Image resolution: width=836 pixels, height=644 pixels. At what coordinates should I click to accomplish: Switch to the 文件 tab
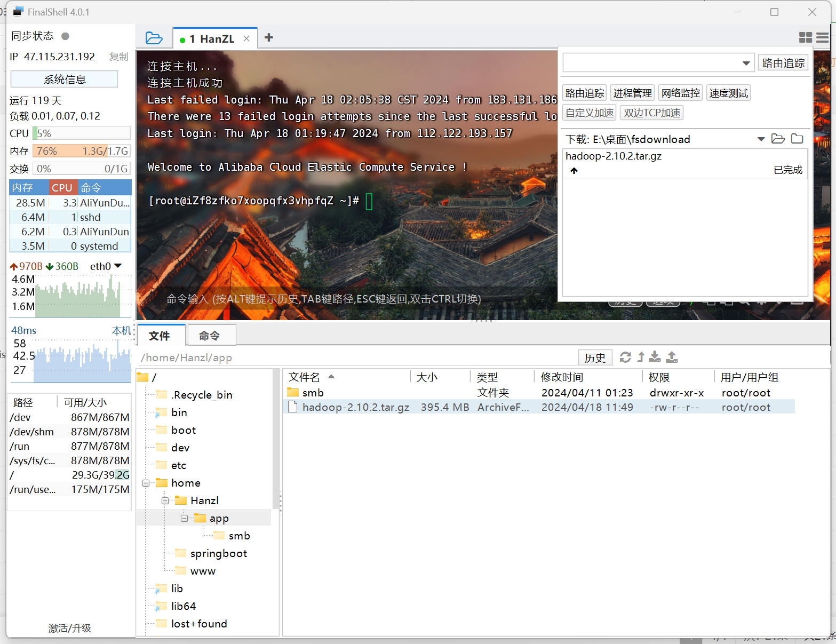click(x=162, y=336)
